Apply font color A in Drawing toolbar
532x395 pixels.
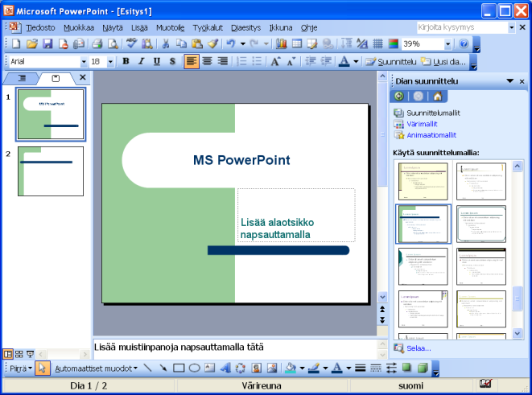point(337,368)
